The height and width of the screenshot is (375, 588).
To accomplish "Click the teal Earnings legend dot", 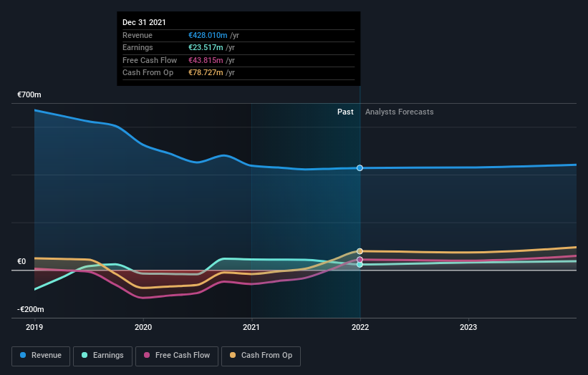I will [x=85, y=355].
